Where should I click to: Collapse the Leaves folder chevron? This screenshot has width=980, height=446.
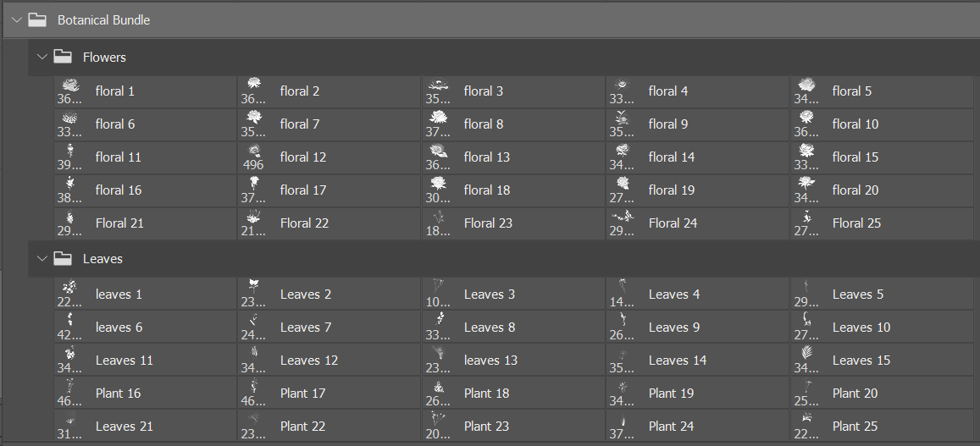[42, 259]
